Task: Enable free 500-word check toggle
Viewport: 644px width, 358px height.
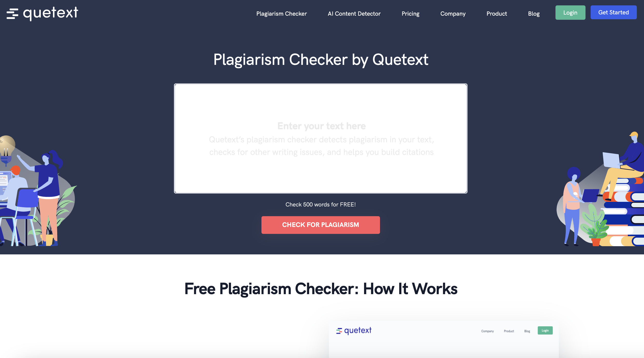Action: 321,204
